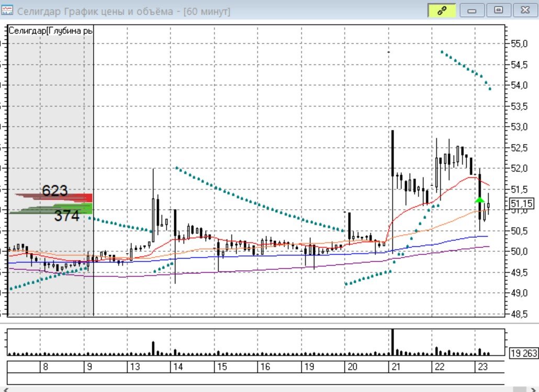Click the yellow chain link anchor button
Image resolution: width=539 pixels, height=392 pixels.
click(x=442, y=10)
